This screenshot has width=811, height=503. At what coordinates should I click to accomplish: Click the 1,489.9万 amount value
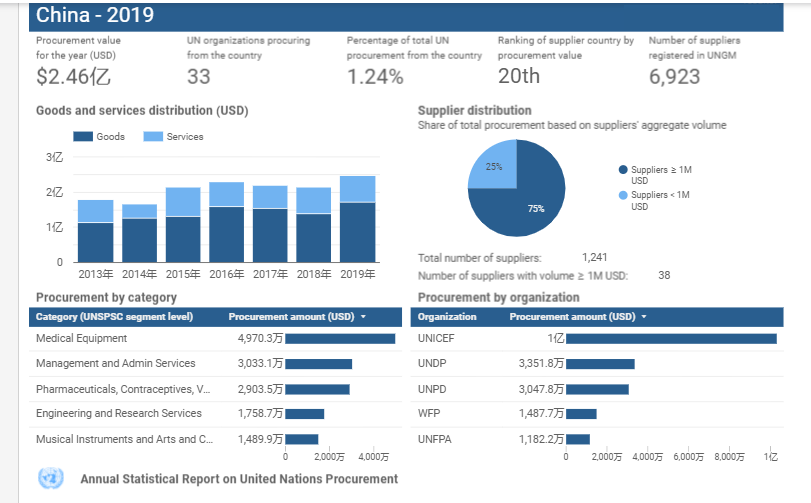[x=260, y=439]
